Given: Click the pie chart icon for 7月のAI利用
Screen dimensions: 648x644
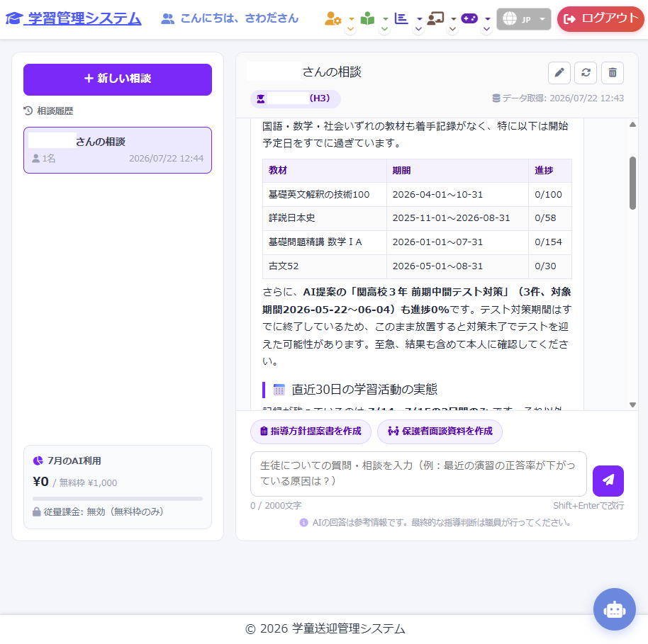Looking at the screenshot, I should pyautogui.click(x=38, y=461).
